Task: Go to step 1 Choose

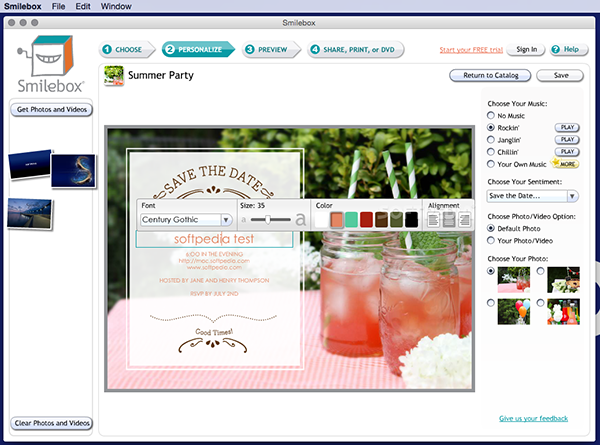Action: click(127, 50)
